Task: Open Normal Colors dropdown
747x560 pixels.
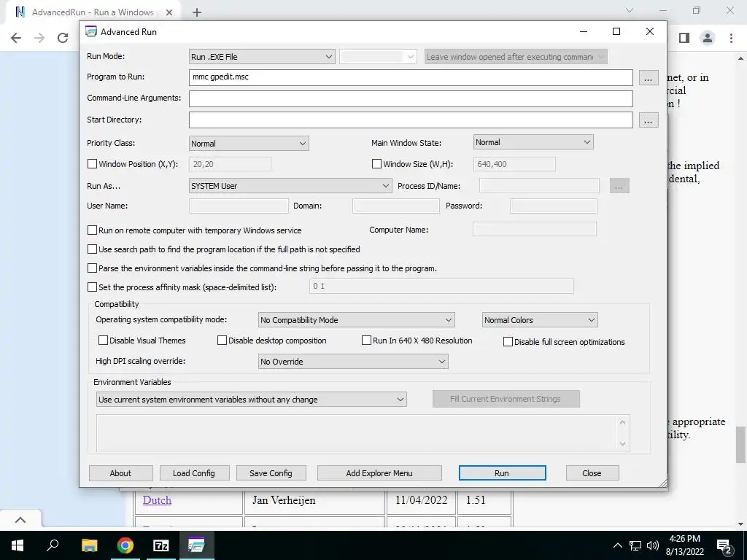Action: click(540, 320)
